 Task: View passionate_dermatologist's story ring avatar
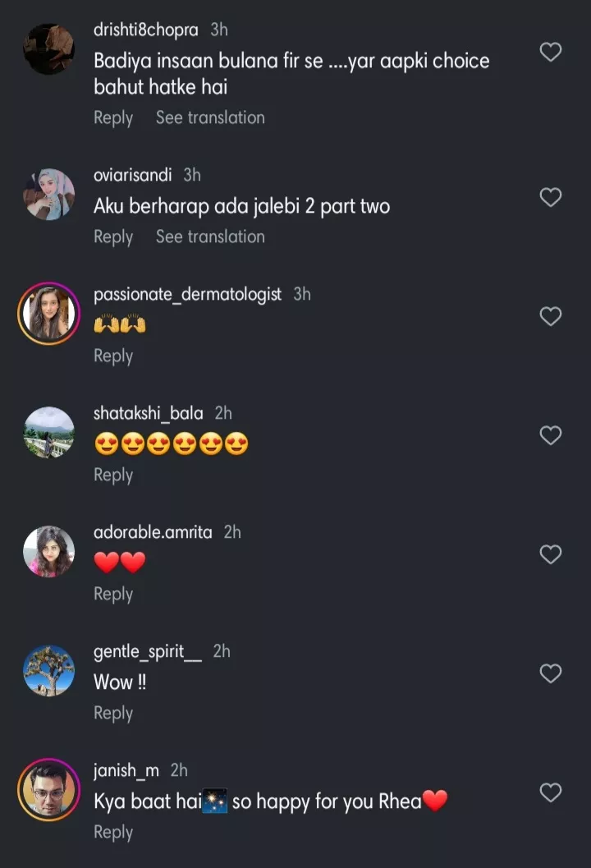point(49,314)
